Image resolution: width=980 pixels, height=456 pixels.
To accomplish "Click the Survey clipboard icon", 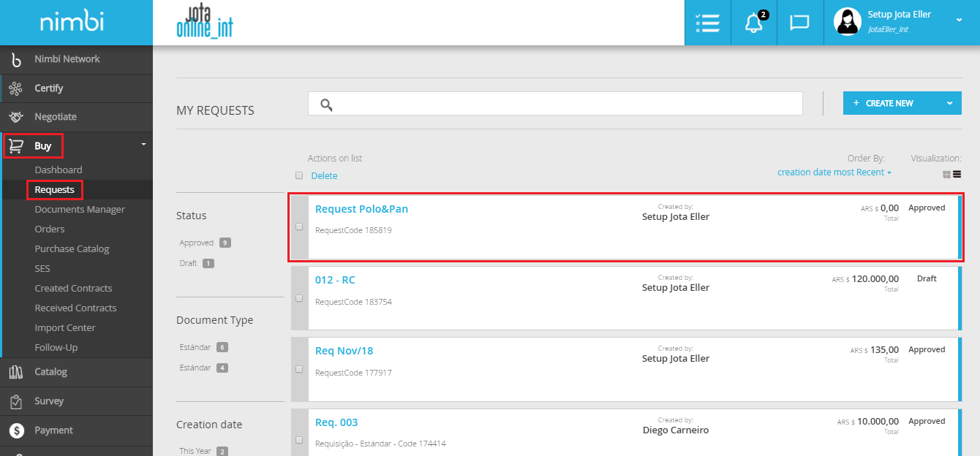I will [x=16, y=401].
